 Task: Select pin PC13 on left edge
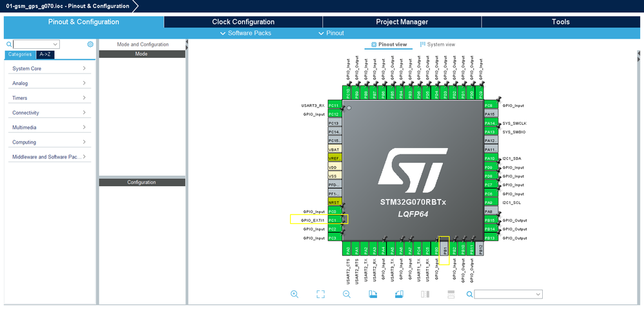(x=335, y=123)
